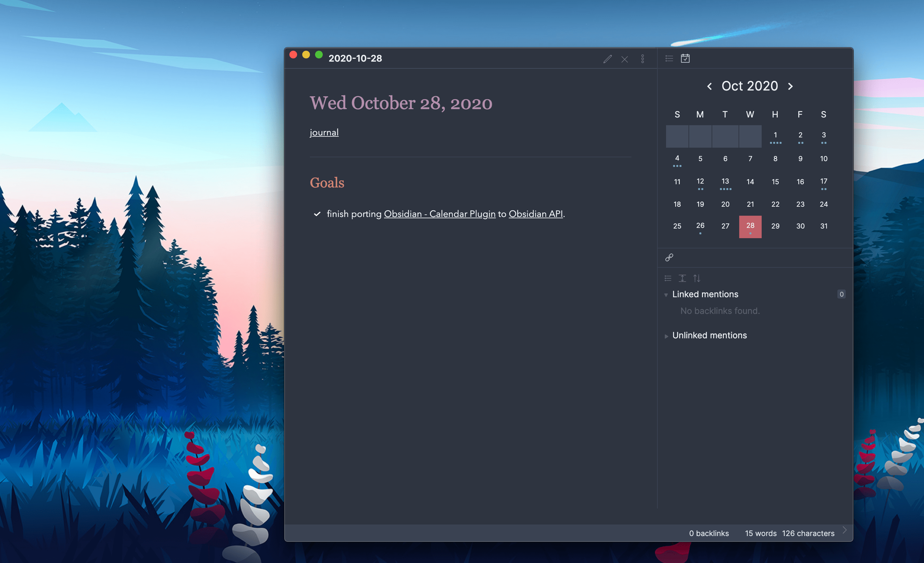Image resolution: width=924 pixels, height=563 pixels.
Task: Click the link/backlink icon below calendar
Action: 669,257
